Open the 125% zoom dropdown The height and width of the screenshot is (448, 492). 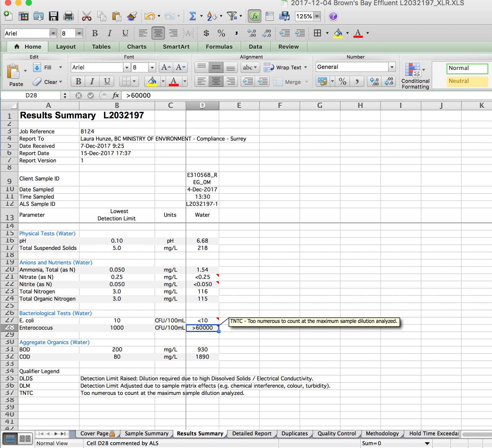click(x=317, y=16)
